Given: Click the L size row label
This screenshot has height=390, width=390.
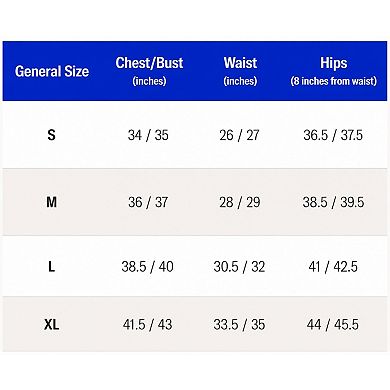Looking at the screenshot, I should (x=51, y=267).
